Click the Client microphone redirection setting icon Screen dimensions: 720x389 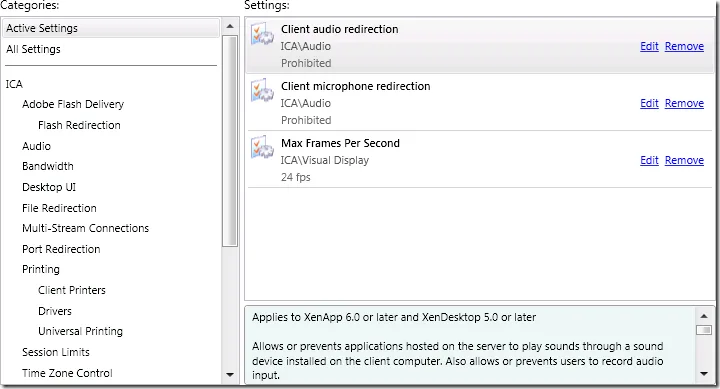(262, 91)
